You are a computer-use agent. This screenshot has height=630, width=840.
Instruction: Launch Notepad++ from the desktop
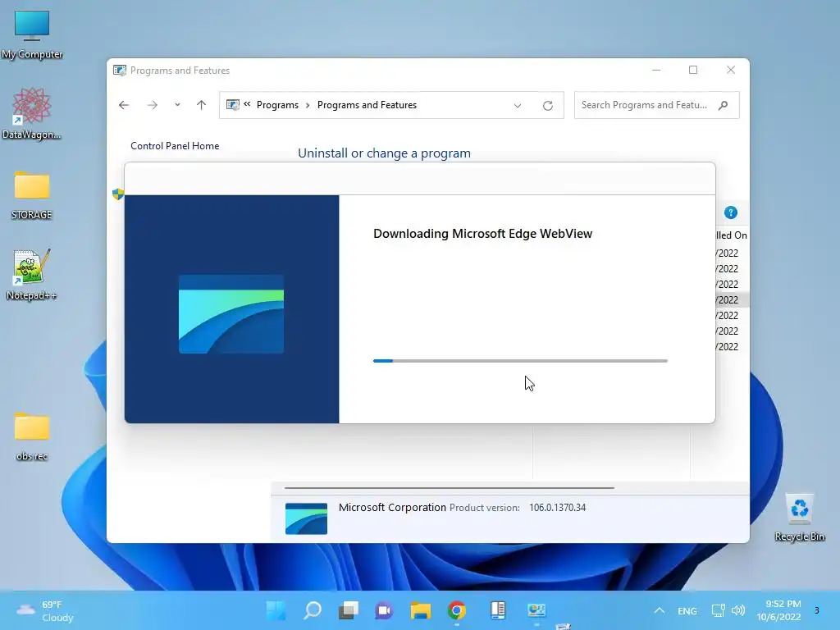[32, 274]
